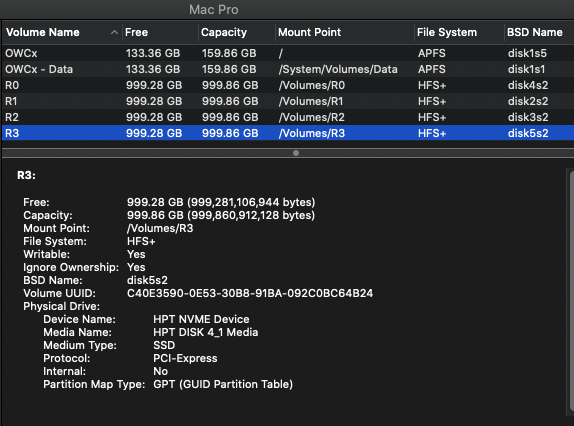This screenshot has width=574, height=426.
Task: Select the OWCx volume row
Action: point(288,53)
